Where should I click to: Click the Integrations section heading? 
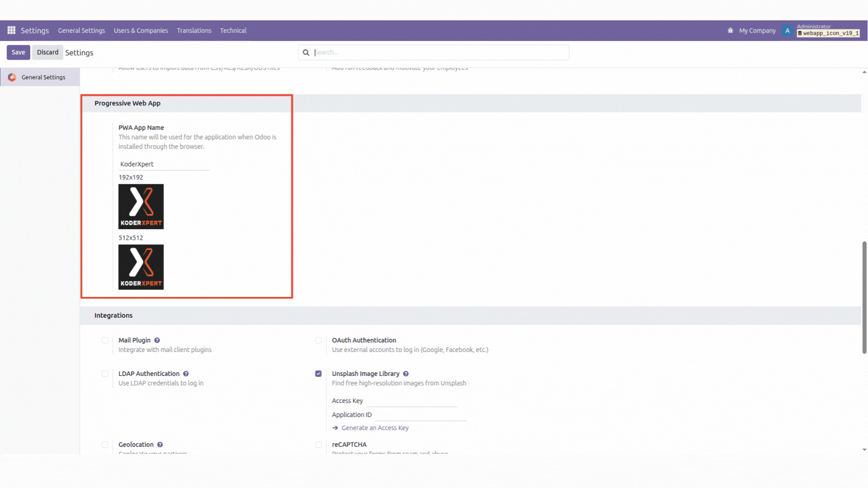click(x=113, y=315)
